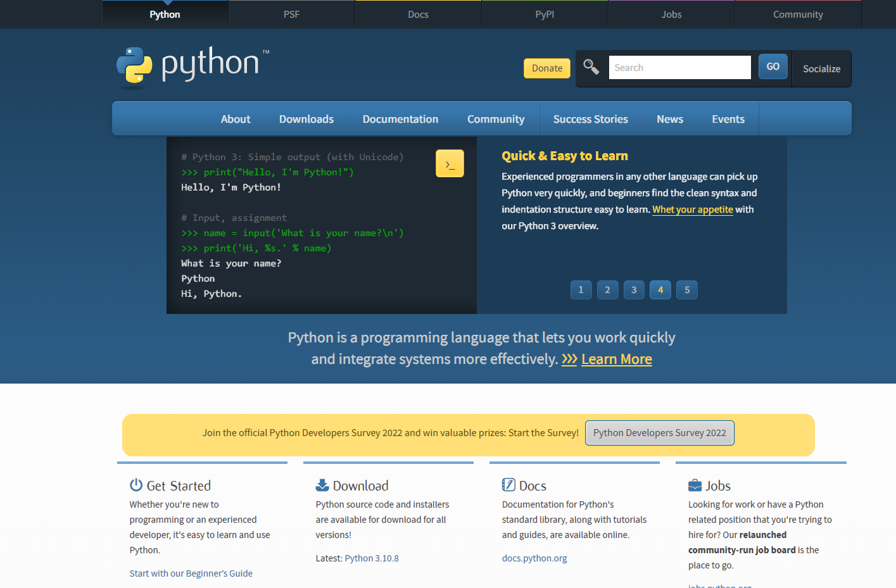Viewport: 896px width, 588px height.
Task: Click the Donate button
Action: [x=546, y=67]
